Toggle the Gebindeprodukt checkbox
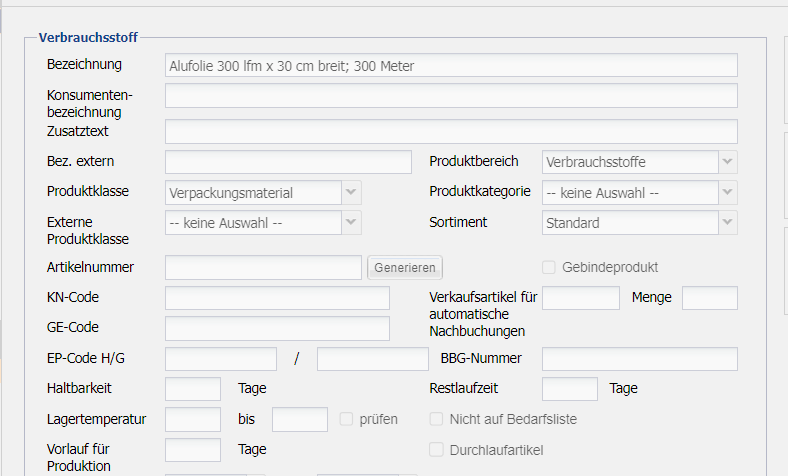 [x=548, y=267]
